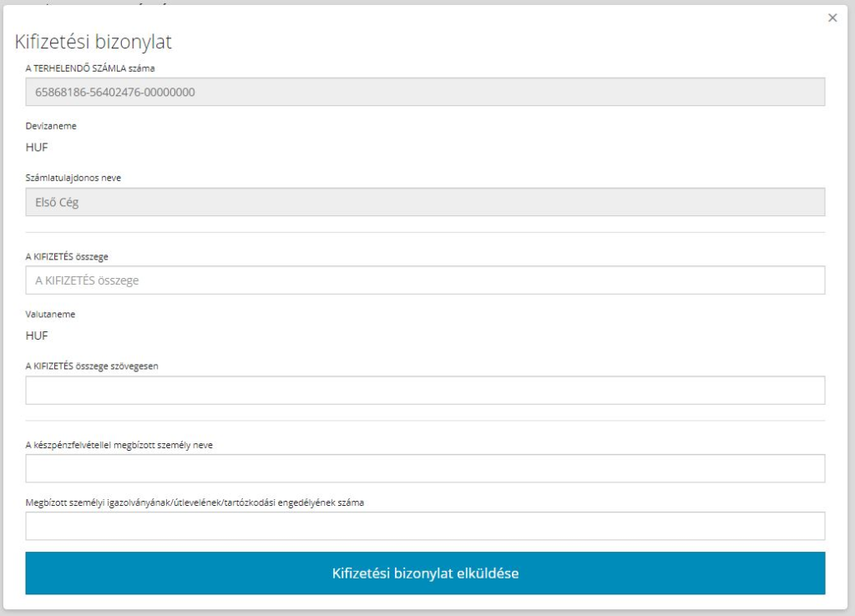Image resolution: width=855 pixels, height=616 pixels.
Task: Click the Számlatulajdonos neve field with Első Cég
Action: 425,202
